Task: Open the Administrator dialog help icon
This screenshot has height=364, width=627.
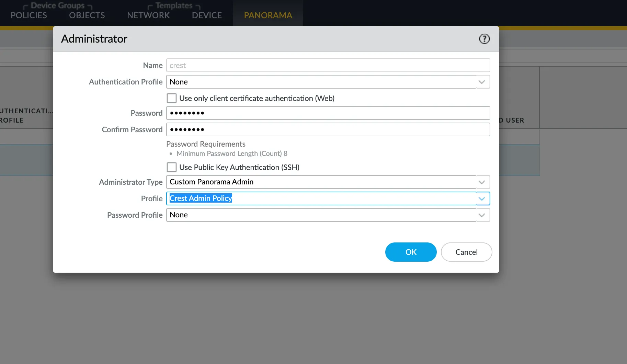Action: click(484, 39)
